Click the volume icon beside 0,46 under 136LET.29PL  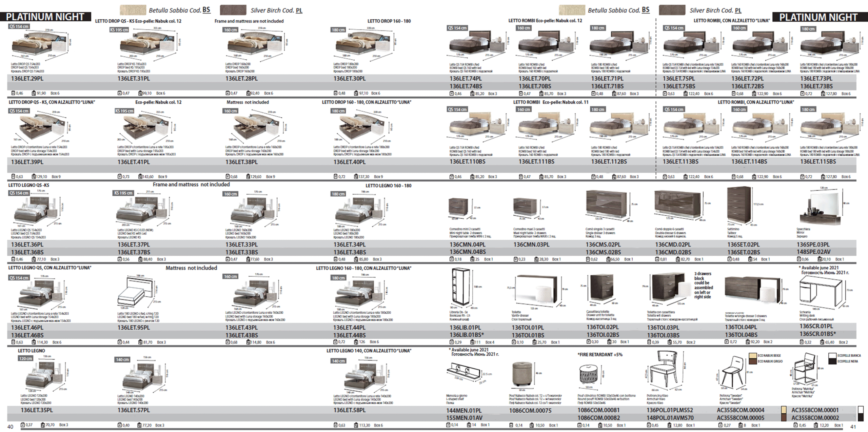pos(13,93)
